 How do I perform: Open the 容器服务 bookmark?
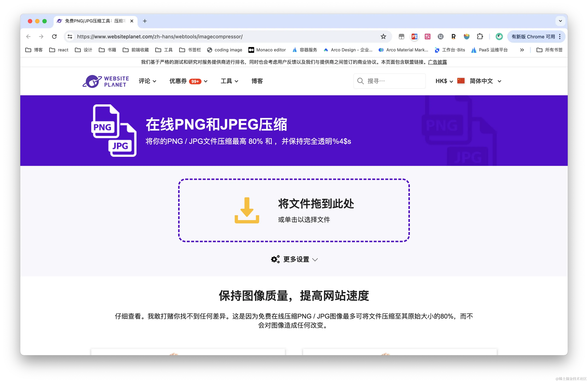pyautogui.click(x=305, y=50)
